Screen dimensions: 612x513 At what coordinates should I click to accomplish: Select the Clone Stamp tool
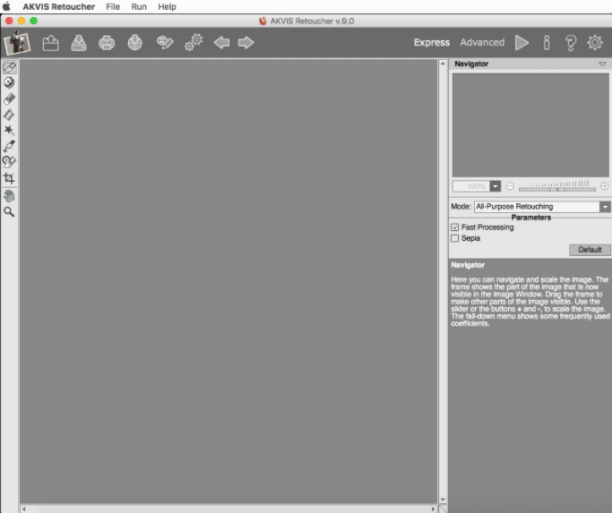[9, 162]
